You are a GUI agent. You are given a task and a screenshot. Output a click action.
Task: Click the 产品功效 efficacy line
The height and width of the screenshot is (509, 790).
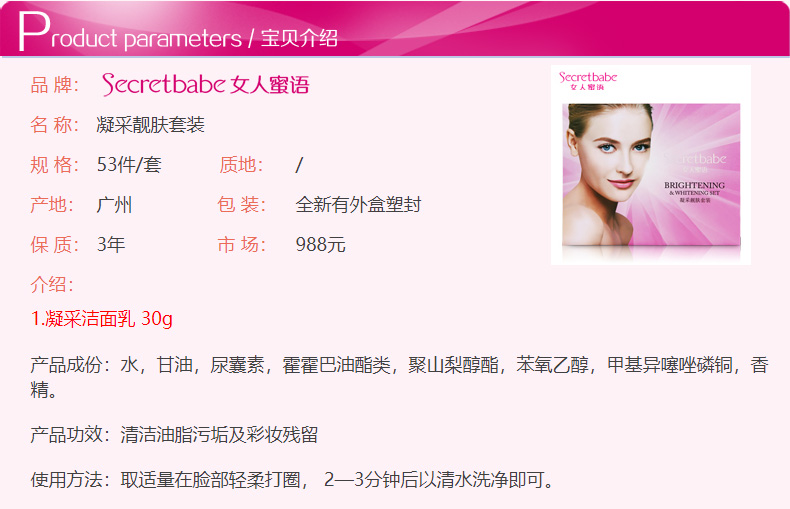(174, 434)
